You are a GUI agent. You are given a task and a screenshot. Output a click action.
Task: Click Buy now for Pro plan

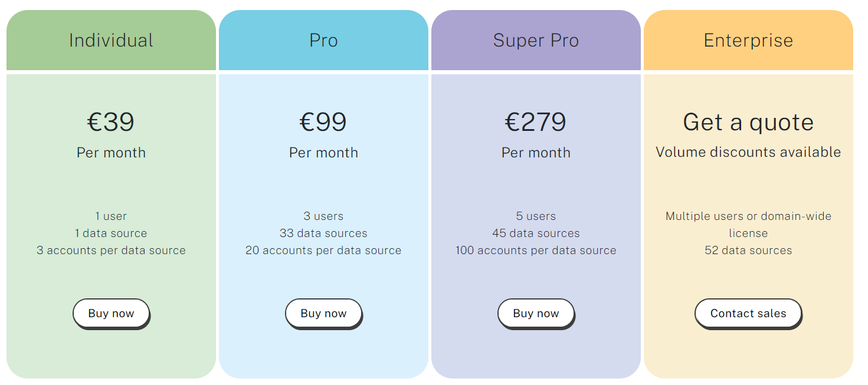323,313
